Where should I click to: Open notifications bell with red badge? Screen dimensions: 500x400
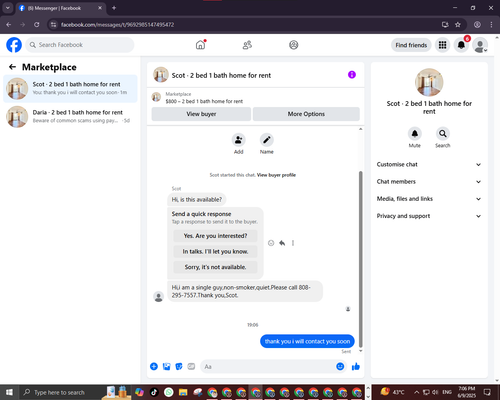point(461,45)
